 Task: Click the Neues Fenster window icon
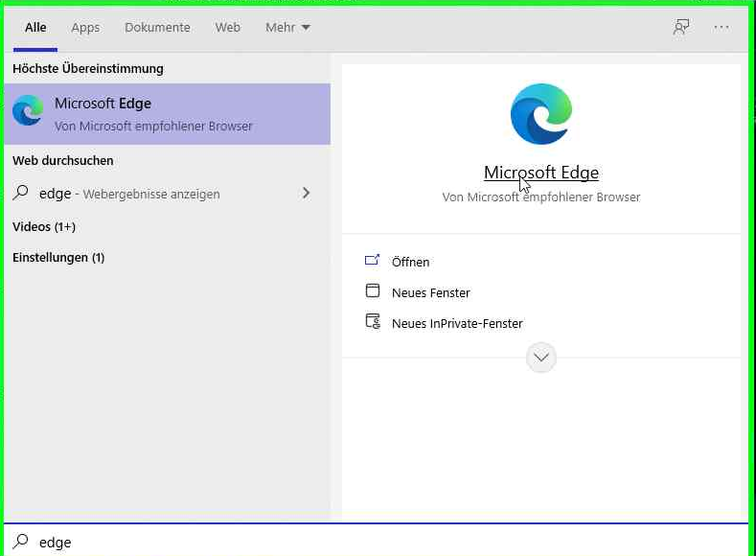tap(372, 290)
